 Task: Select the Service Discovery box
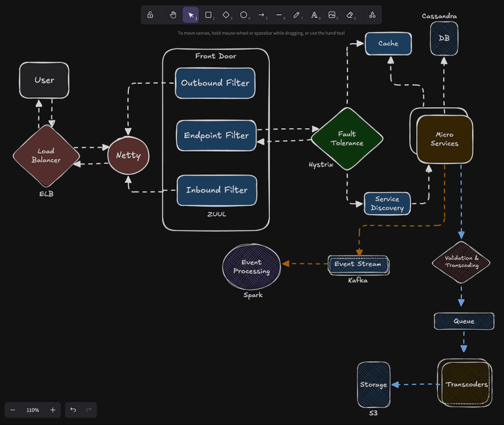[387, 204]
